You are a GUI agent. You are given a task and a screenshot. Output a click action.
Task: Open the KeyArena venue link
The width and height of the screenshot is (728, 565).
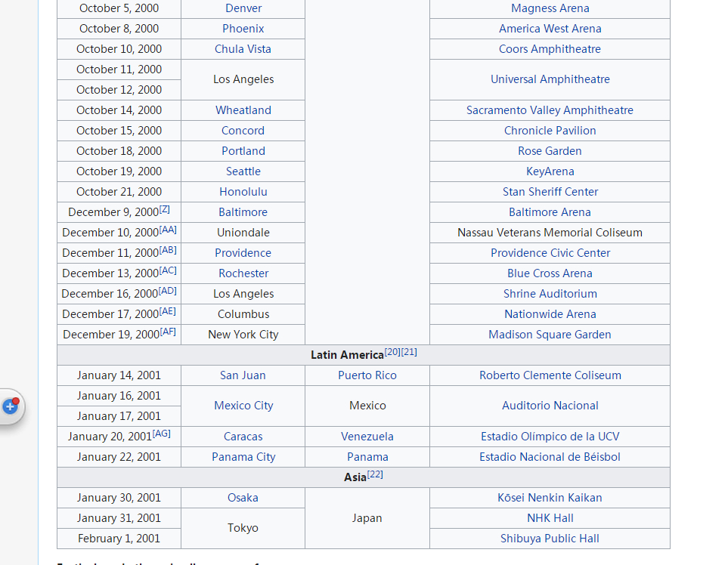click(x=550, y=171)
